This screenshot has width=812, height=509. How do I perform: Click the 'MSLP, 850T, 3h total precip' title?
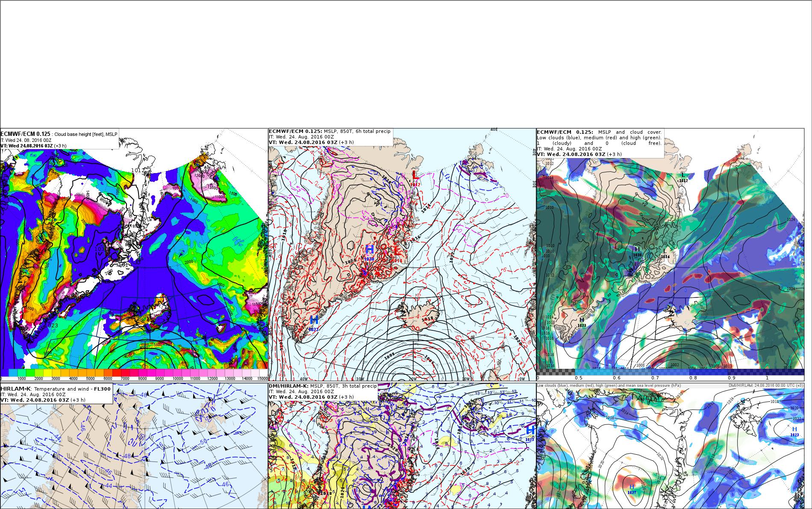(343, 386)
